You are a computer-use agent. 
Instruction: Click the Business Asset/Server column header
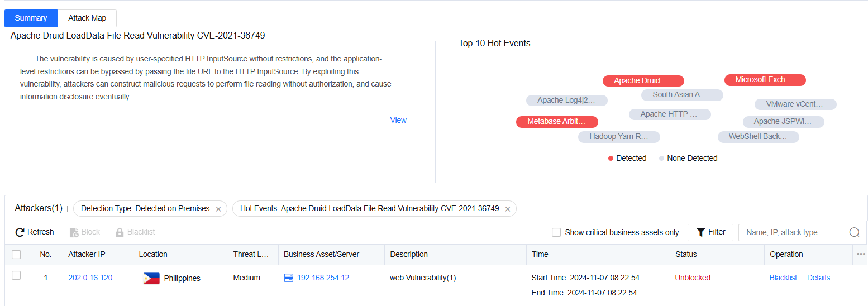click(x=321, y=254)
